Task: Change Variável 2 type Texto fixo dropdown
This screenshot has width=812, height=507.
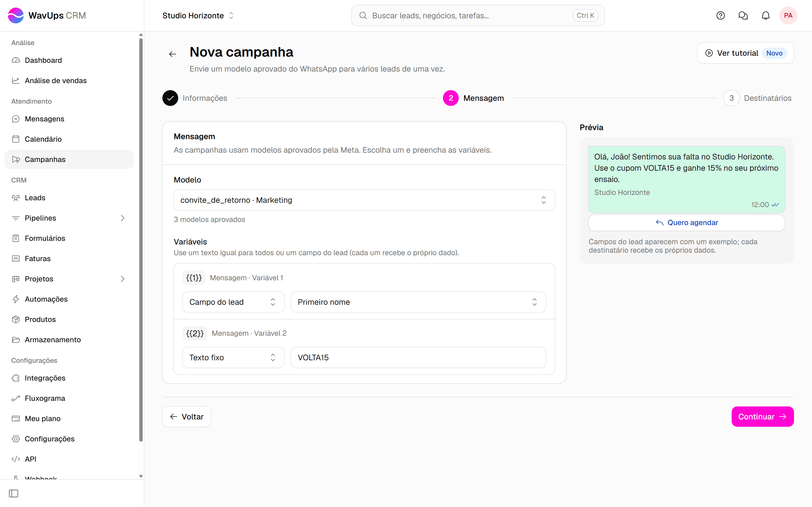Action: (x=233, y=357)
